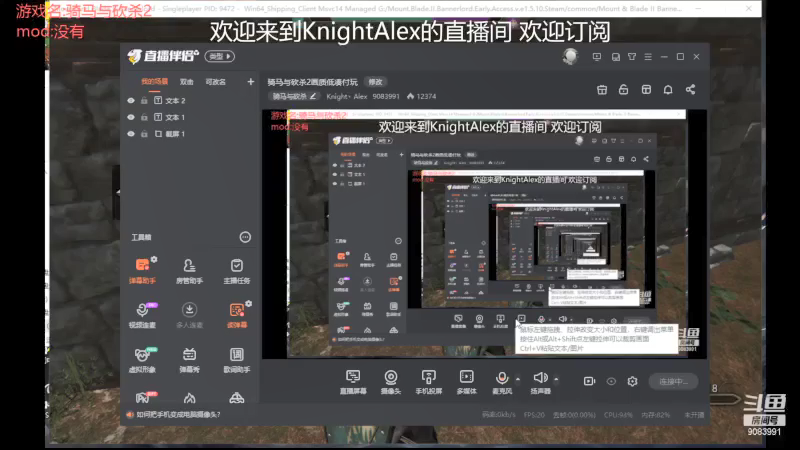Screen dimensions: 800x450
Task: Select the 截屏 1 source row
Action: pyautogui.click(x=189, y=134)
